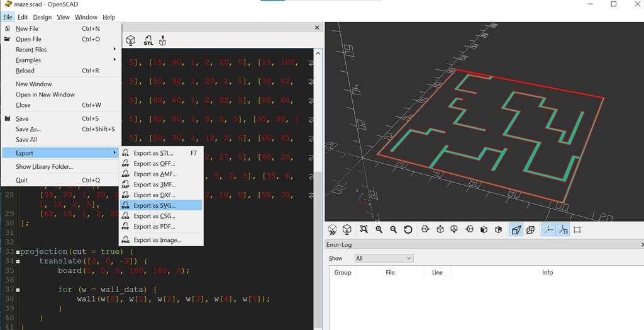
Task: Choose Reload in the File menu
Action: pos(61,71)
